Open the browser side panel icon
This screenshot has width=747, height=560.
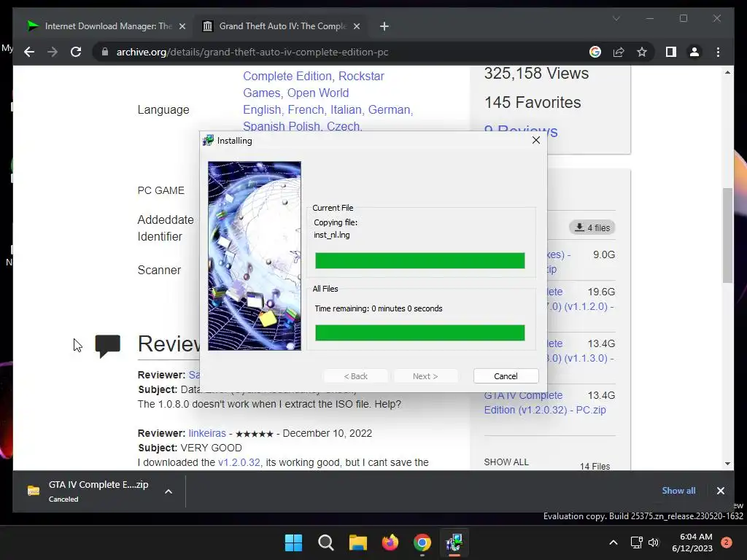tap(671, 52)
